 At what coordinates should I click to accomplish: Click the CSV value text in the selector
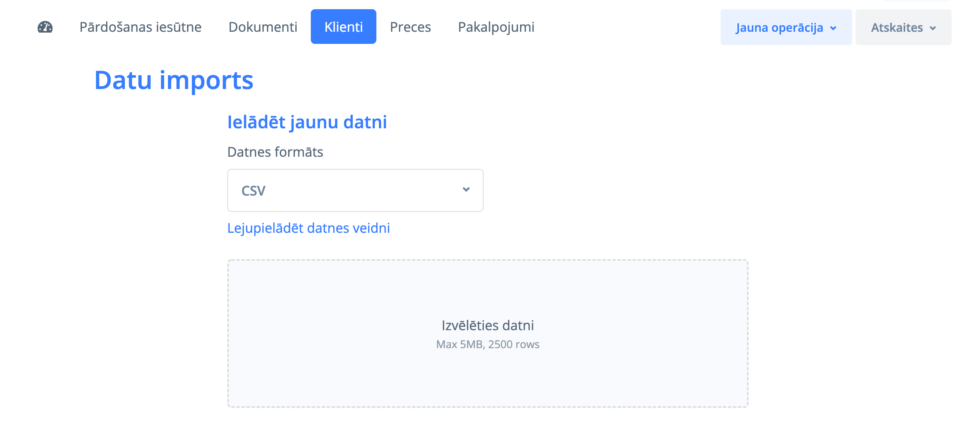253,191
